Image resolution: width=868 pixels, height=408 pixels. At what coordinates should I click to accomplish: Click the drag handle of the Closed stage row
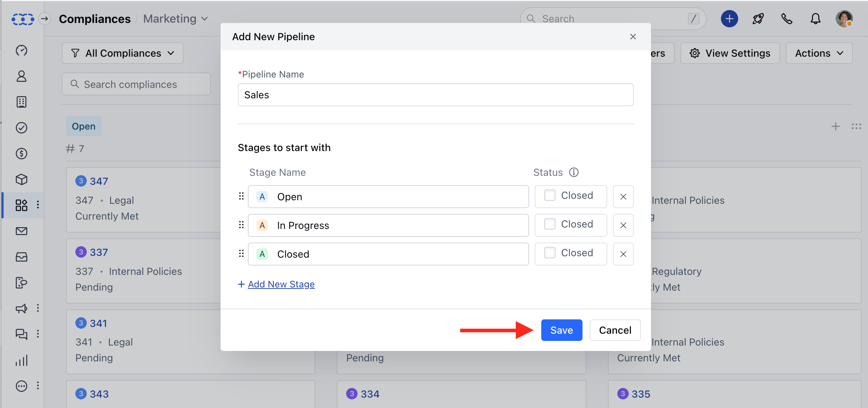tap(241, 254)
